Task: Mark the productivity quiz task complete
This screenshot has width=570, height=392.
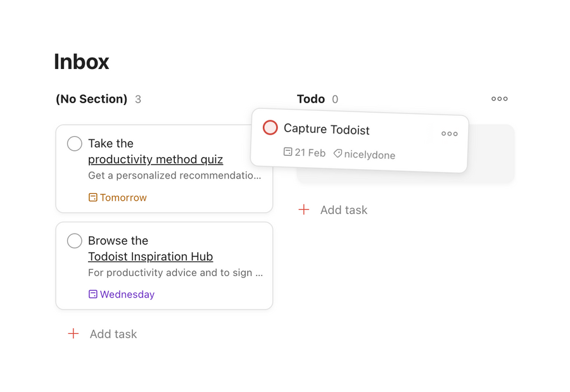Action: [x=74, y=144]
